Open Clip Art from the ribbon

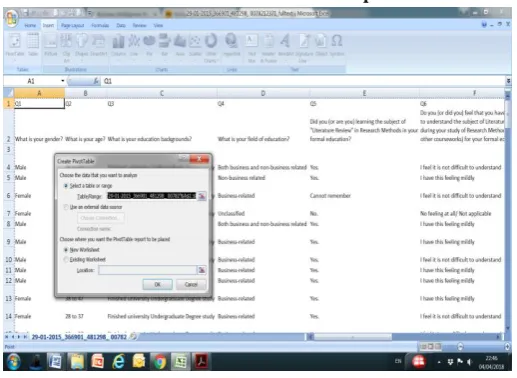tap(66, 47)
